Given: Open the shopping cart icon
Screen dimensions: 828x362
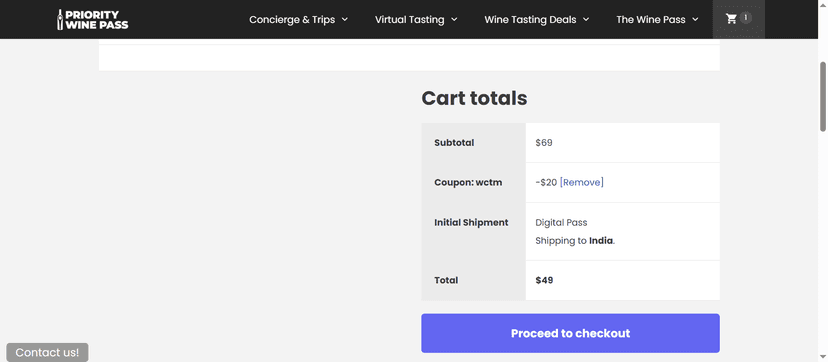Looking at the screenshot, I should click(x=731, y=19).
